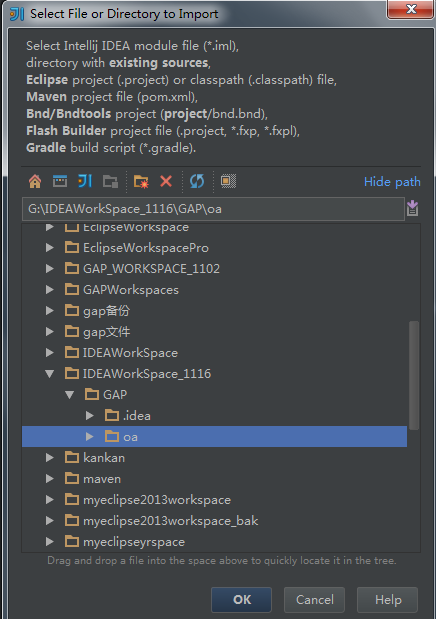Select the GAPWorkspaces tree item
Screen dimensions: 436x619
pyautogui.click(x=122, y=289)
